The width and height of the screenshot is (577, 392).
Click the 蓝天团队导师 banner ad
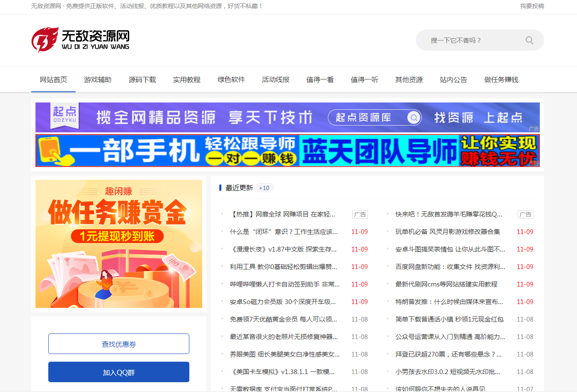(287, 151)
